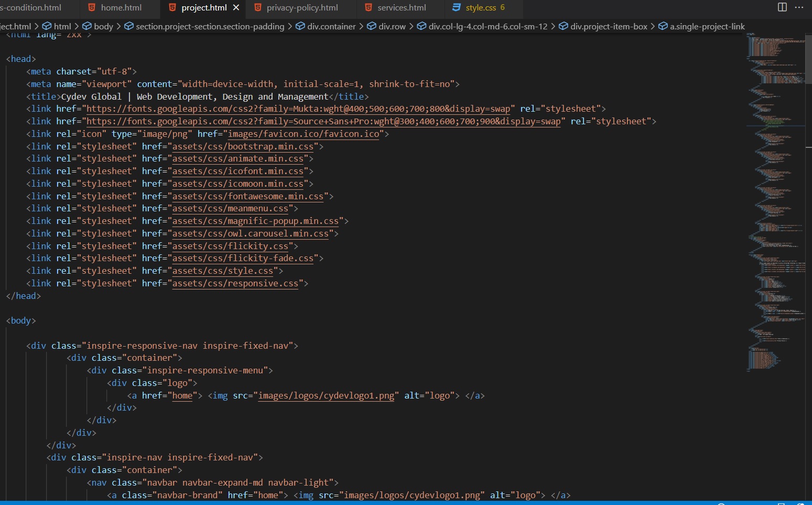Open div.row breadcrumb item
This screenshot has width=812, height=505.
(392, 26)
